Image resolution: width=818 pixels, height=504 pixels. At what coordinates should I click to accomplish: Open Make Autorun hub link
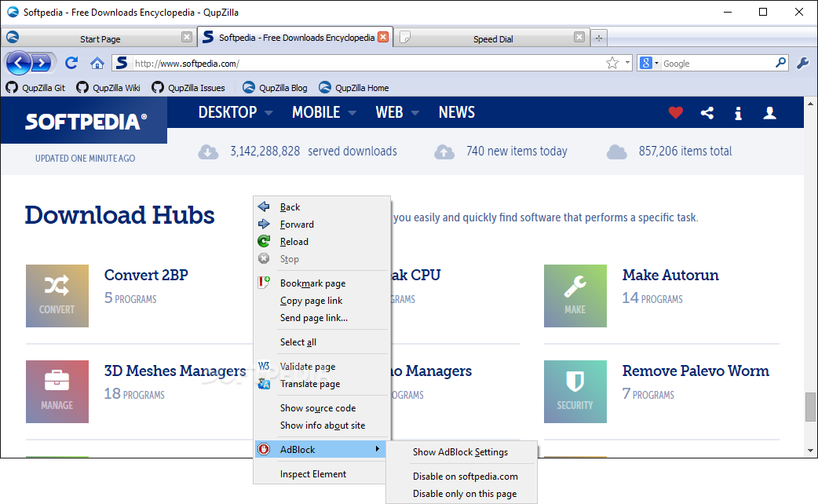click(x=670, y=275)
